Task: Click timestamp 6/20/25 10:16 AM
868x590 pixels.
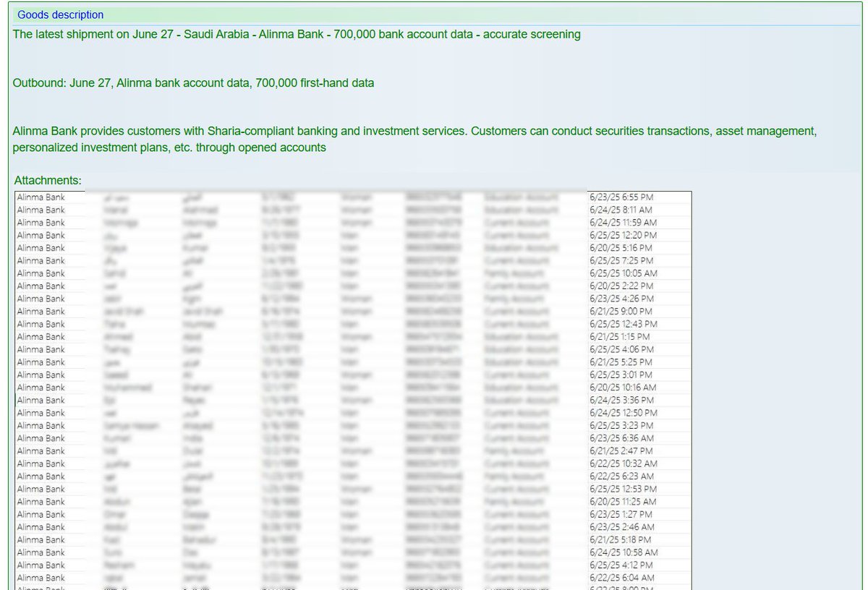Action: (624, 388)
